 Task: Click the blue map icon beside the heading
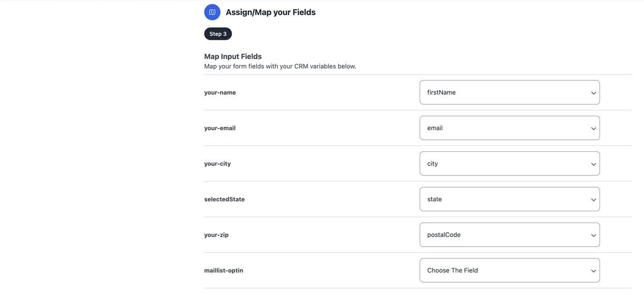click(x=212, y=12)
